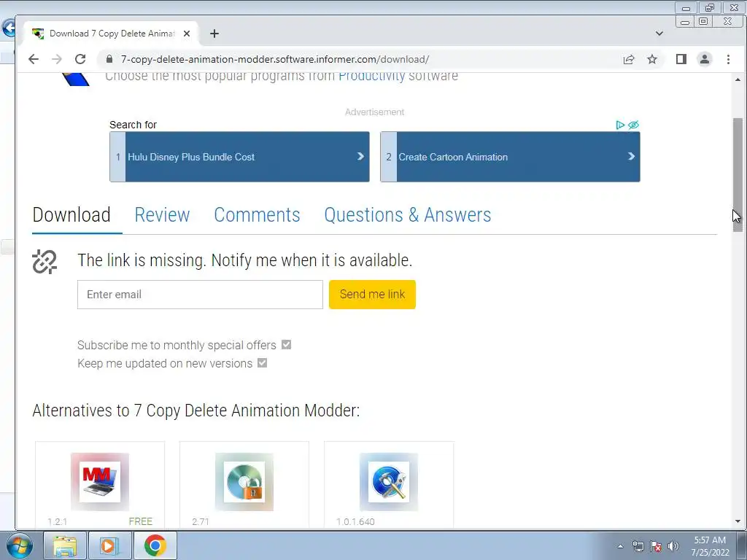The image size is (747, 560).
Task: Click arrow on Cartoon Animation ad
Action: point(631,156)
